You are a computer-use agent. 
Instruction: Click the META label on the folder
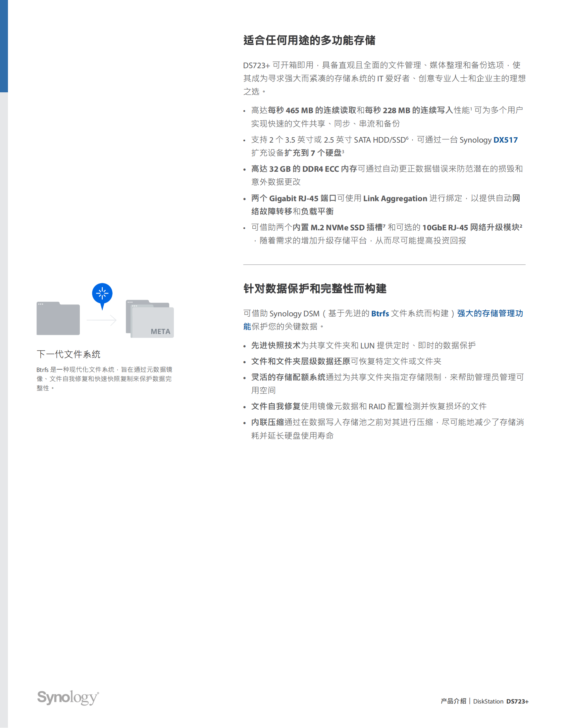(160, 331)
